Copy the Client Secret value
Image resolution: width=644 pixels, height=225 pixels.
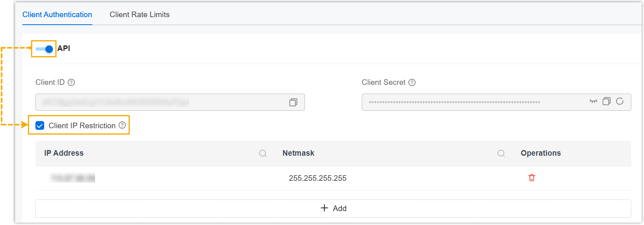[606, 102]
